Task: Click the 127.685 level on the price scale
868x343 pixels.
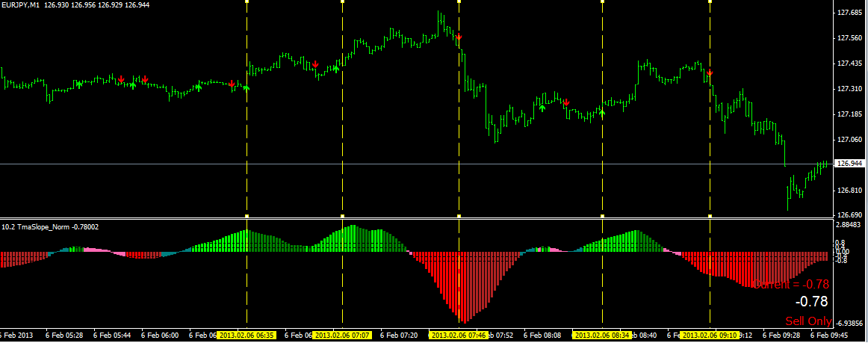Action: click(849, 12)
